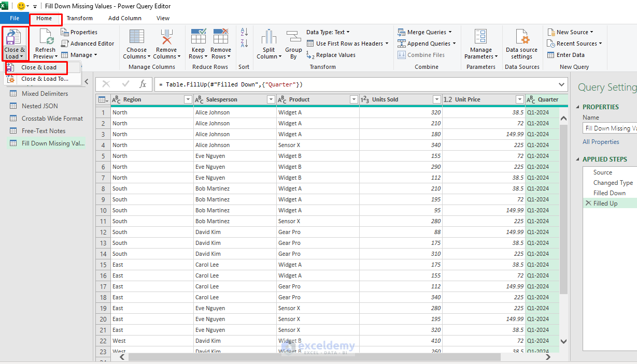
Task: Click inside the formula bar text
Action: tap(231, 84)
